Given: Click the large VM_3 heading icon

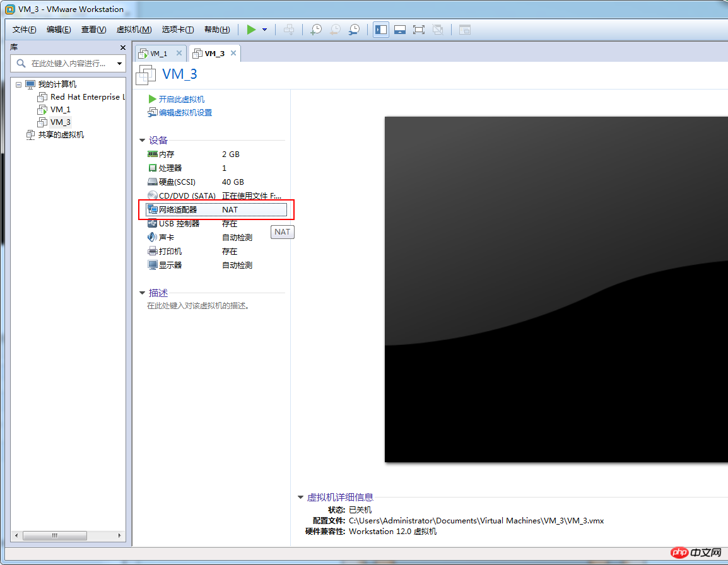Looking at the screenshot, I should [x=146, y=75].
